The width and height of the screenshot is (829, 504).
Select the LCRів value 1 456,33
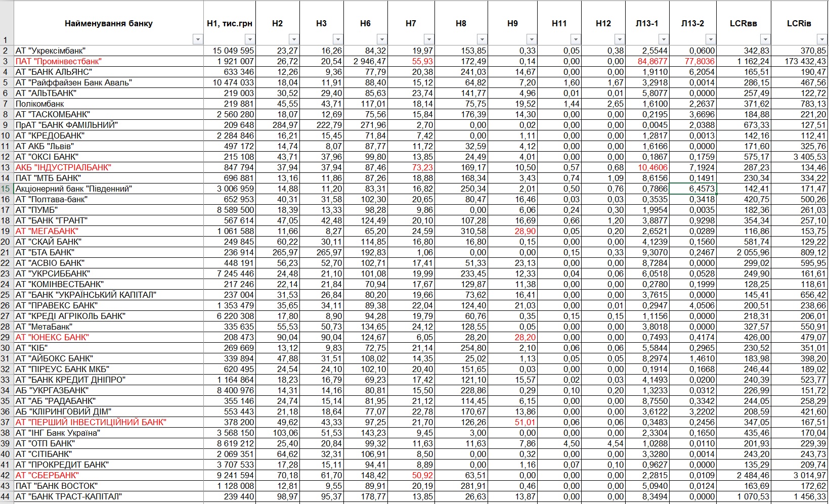click(x=799, y=496)
